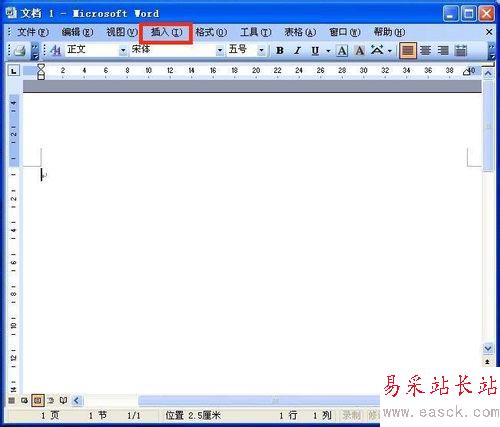Click the vertical scrollbar down arrow
The image size is (500, 427).
pos(488,348)
